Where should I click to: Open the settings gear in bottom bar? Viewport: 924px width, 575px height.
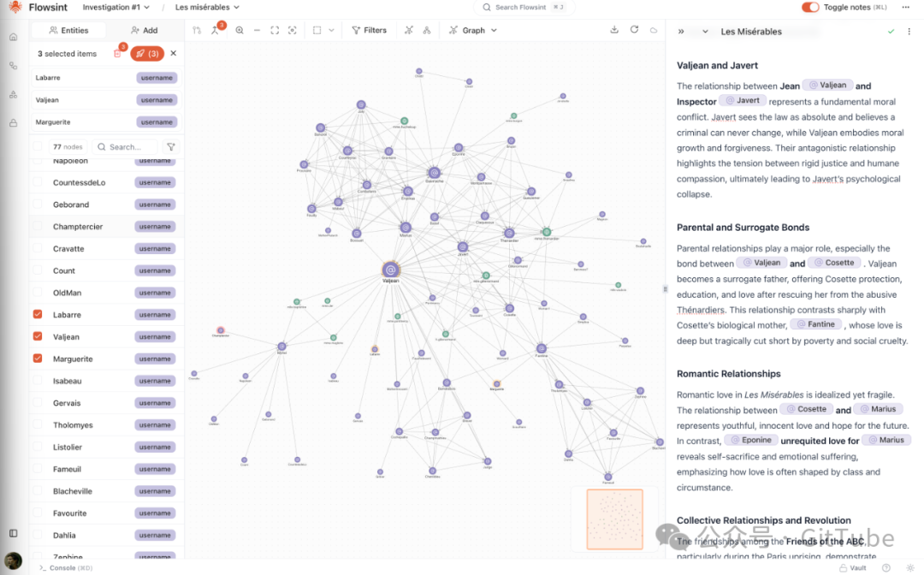tap(909, 568)
